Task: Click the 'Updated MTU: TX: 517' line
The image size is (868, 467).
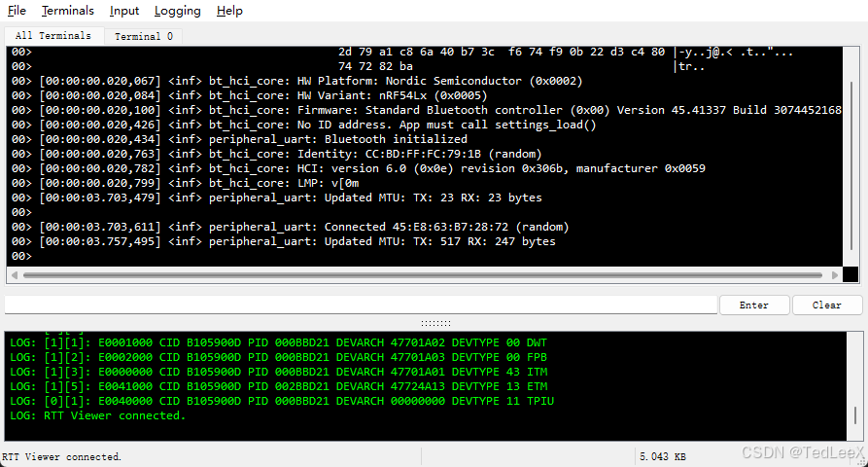Action: coord(284,241)
